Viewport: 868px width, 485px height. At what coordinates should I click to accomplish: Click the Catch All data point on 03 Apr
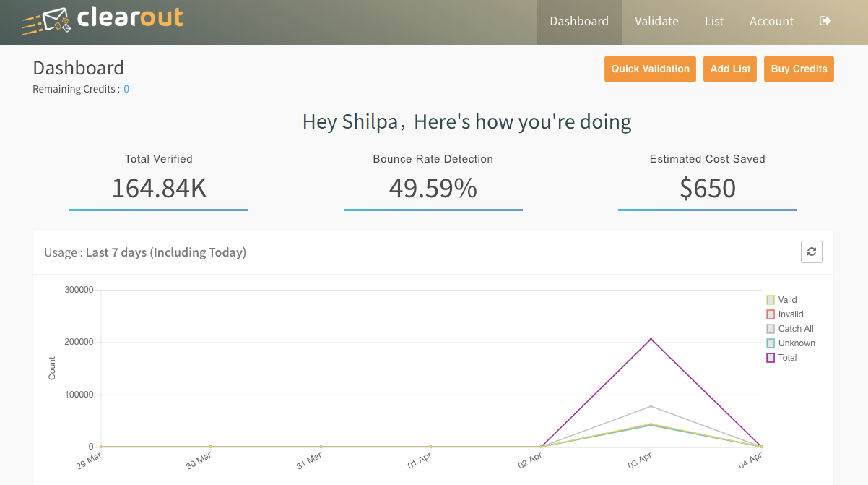point(651,406)
